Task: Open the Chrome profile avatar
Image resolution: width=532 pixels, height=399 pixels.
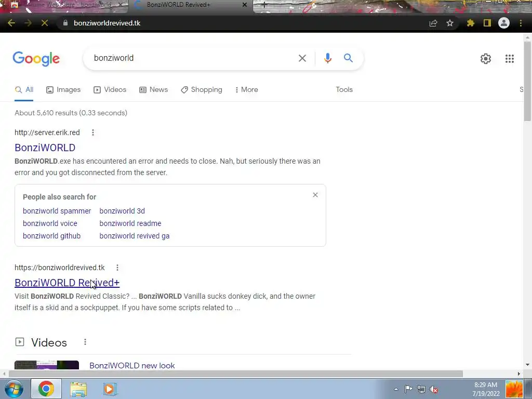Action: (504, 23)
